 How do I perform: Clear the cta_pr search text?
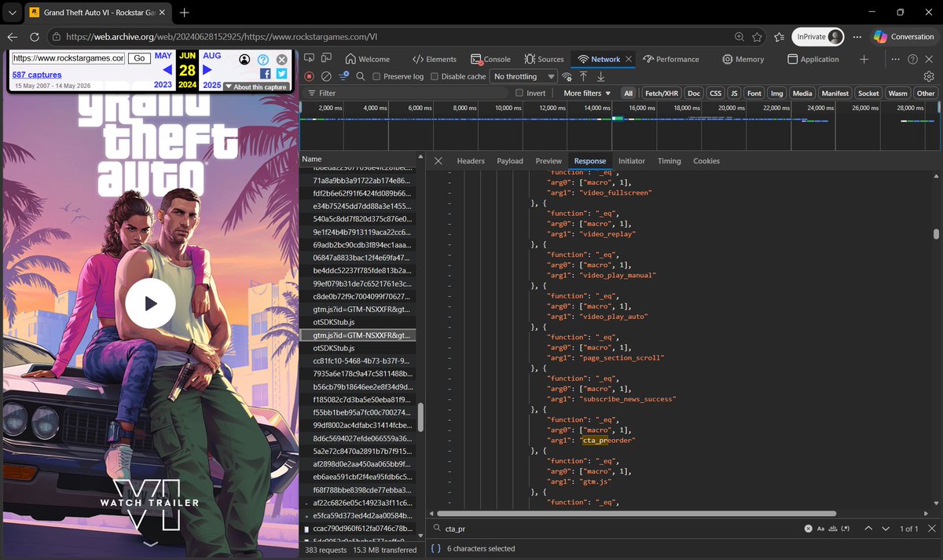tap(808, 529)
